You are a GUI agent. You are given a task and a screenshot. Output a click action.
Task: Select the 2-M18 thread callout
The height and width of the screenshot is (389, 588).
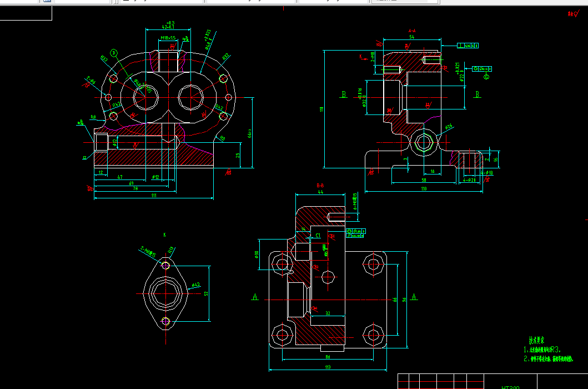373,57
